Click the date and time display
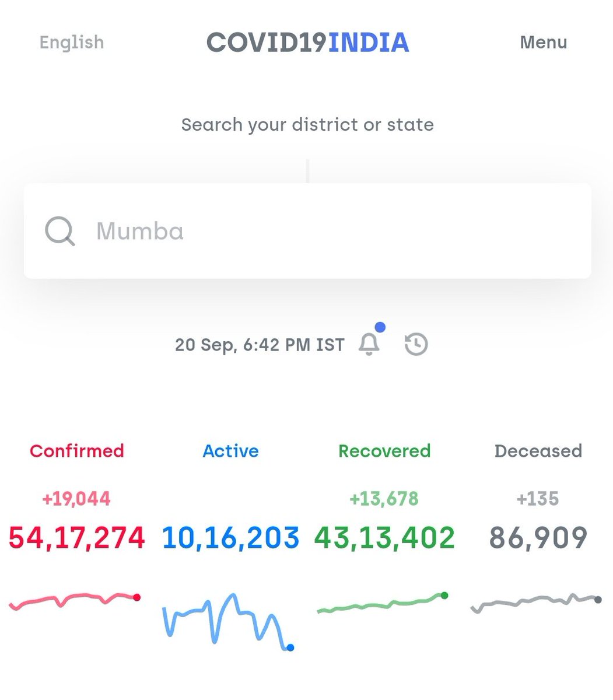Image resolution: width=613 pixels, height=700 pixels. point(260,344)
